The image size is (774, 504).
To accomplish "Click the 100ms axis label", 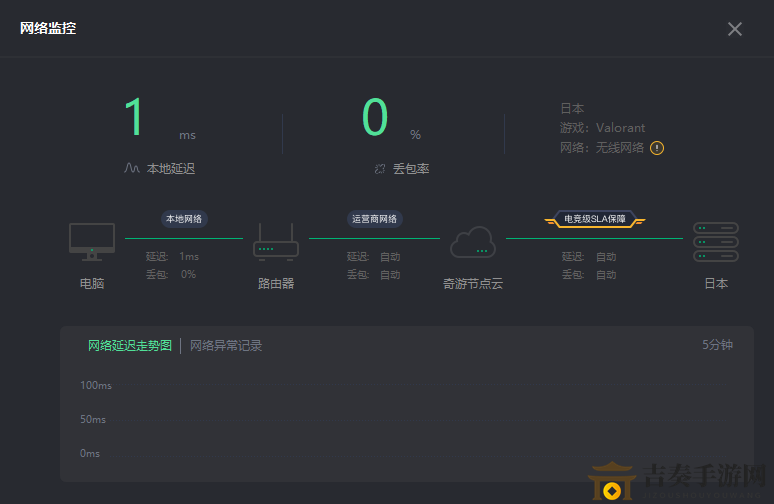I will tap(96, 385).
